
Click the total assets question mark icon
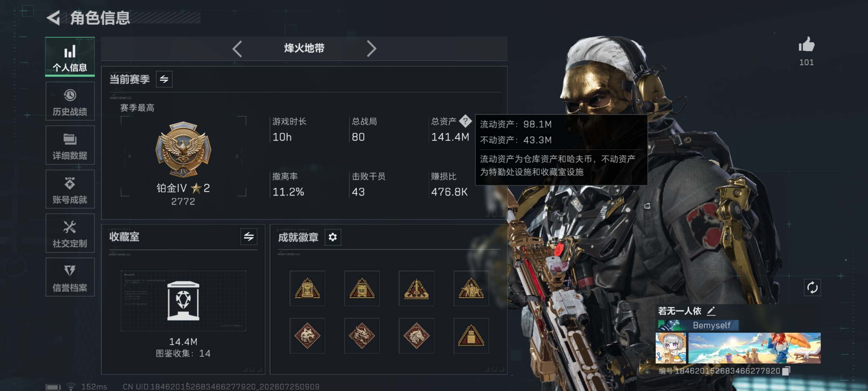pyautogui.click(x=465, y=121)
